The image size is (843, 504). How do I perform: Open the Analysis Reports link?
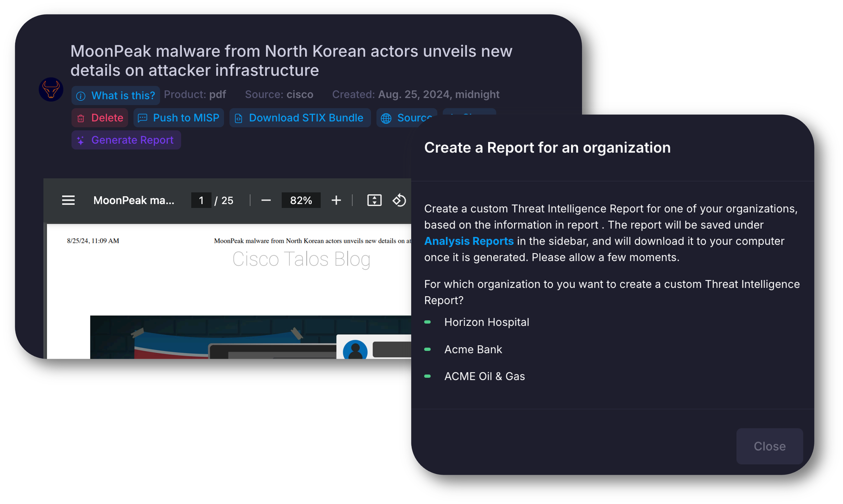coord(469,241)
